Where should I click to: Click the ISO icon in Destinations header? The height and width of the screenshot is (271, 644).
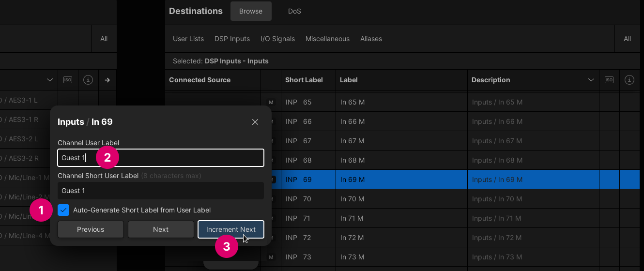[x=609, y=80]
